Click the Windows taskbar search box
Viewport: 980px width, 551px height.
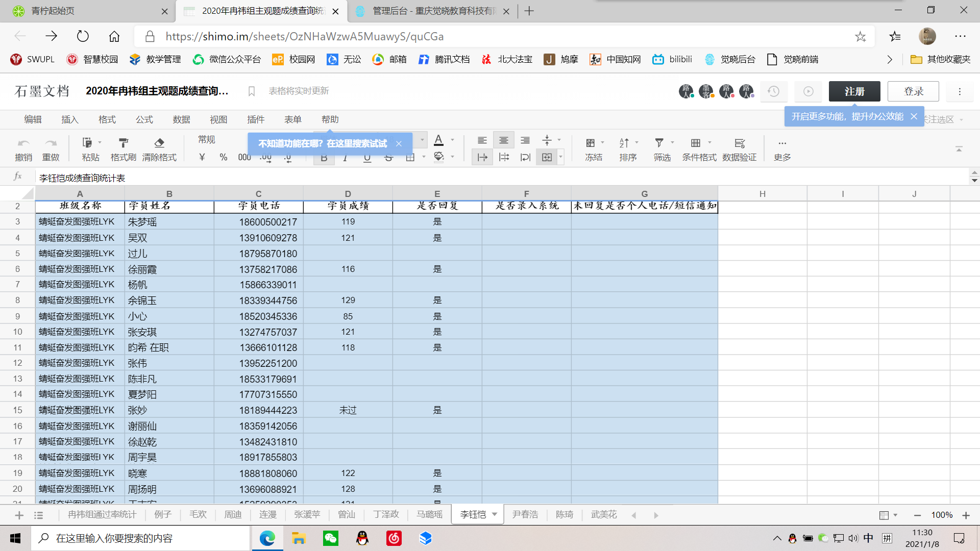point(140,538)
